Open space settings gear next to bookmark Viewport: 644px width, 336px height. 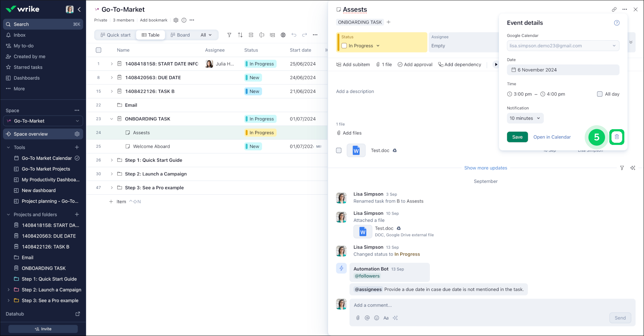point(176,20)
